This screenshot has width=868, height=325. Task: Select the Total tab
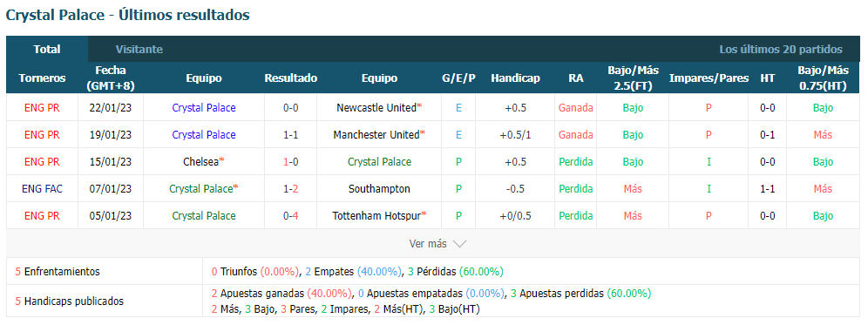click(47, 50)
